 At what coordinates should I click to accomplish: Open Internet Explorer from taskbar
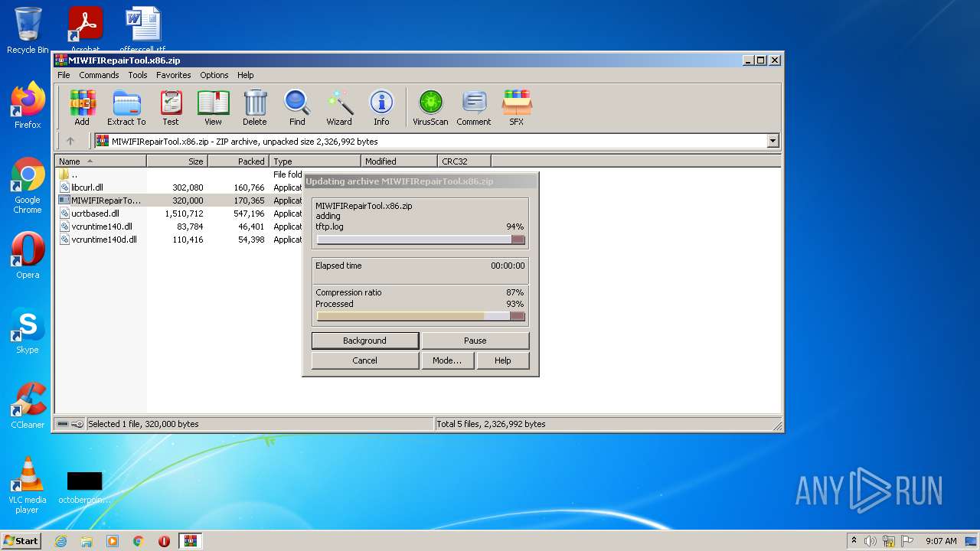(x=60, y=541)
